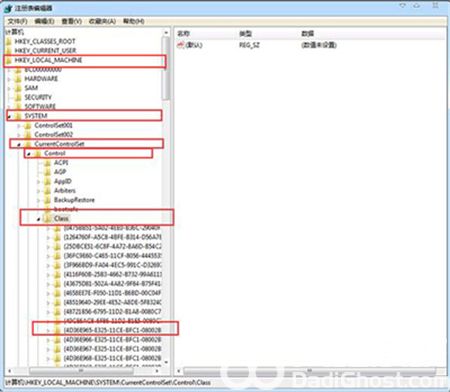Click the REG_SZ type cell
This screenshot has width=450, height=392.
[249, 45]
